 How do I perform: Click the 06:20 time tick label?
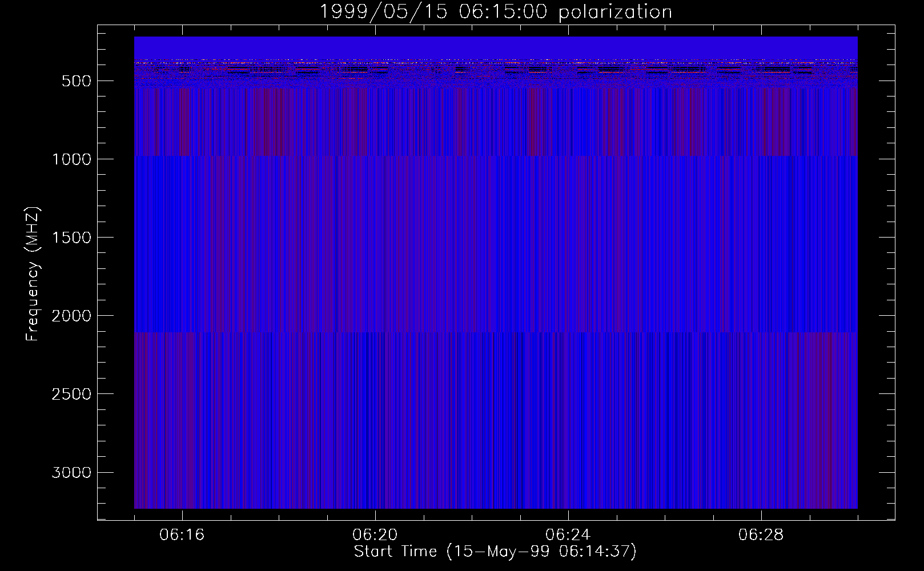pyautogui.click(x=375, y=535)
